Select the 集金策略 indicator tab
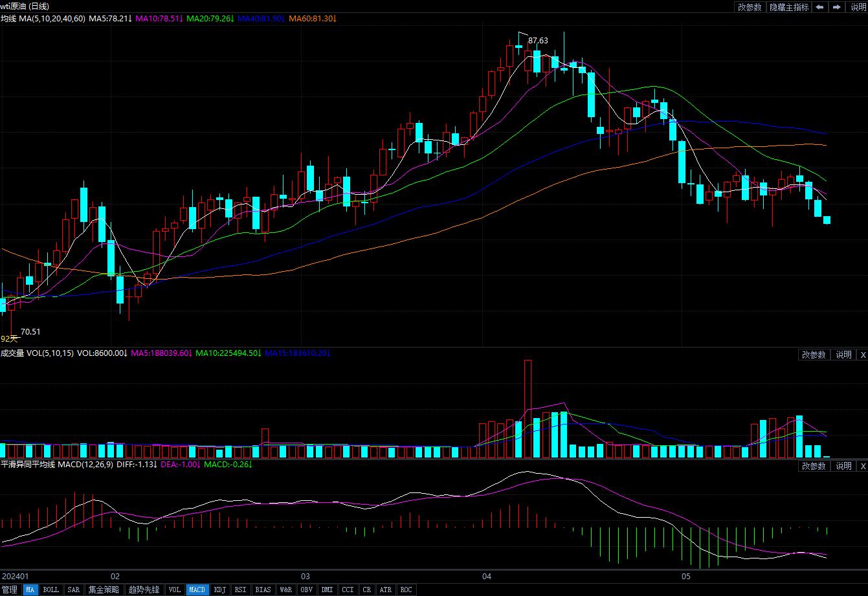This screenshot has width=868, height=596. click(104, 590)
